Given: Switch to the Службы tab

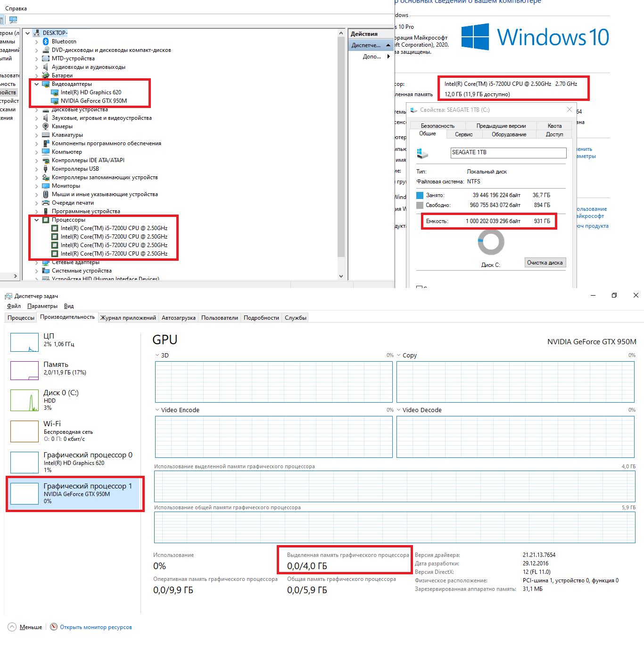Looking at the screenshot, I should tap(296, 318).
